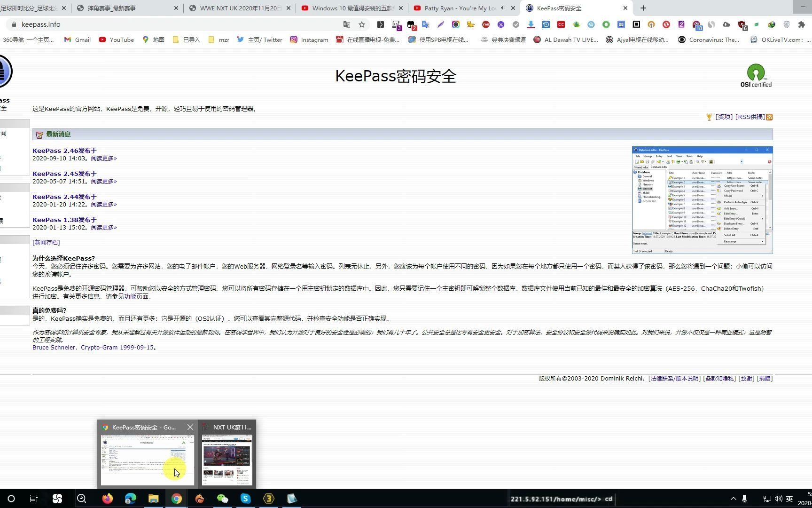Open the 奖项 awards link

pyautogui.click(x=724, y=117)
